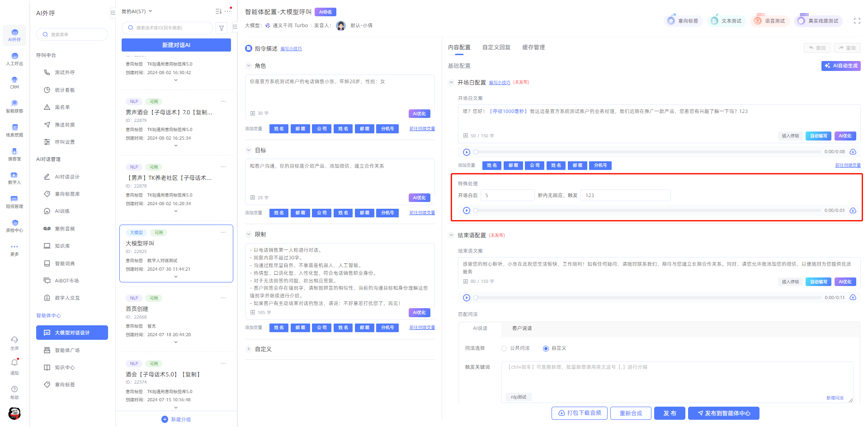Download the 开场白 audio

(853, 152)
